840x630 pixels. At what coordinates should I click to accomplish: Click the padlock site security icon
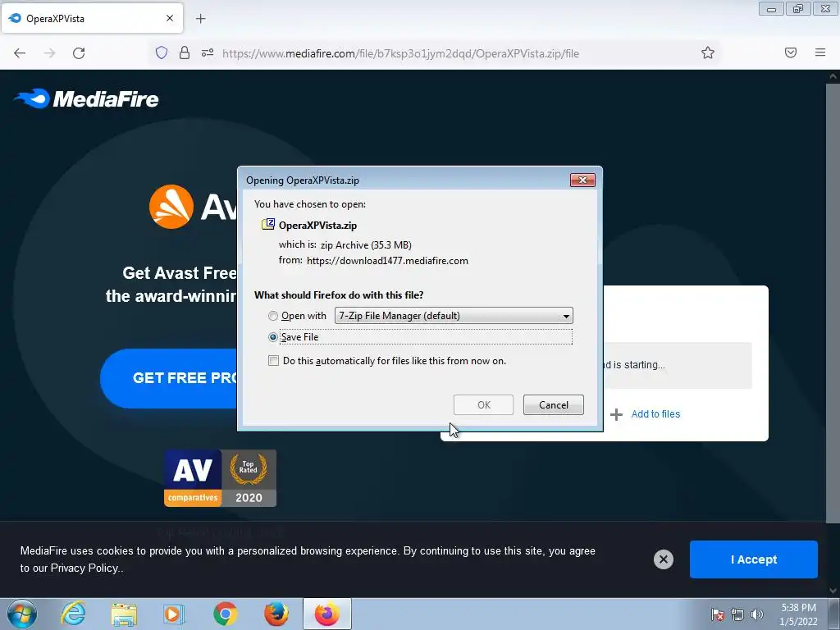tap(185, 52)
